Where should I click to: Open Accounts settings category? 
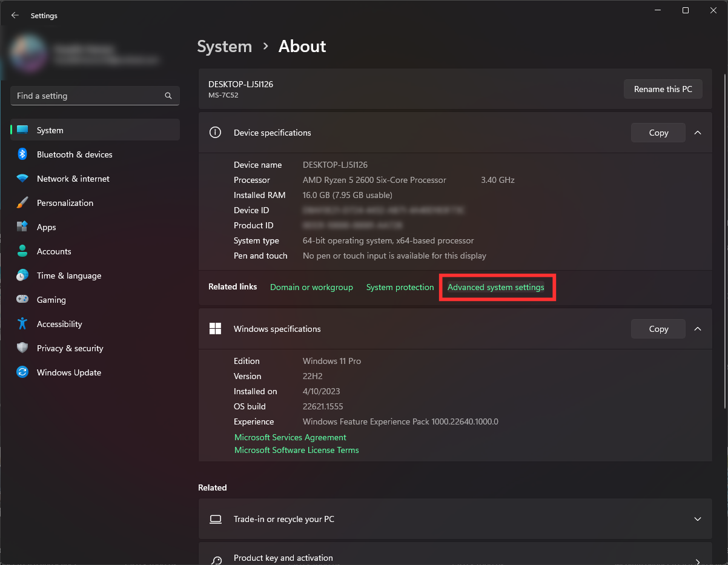54,251
